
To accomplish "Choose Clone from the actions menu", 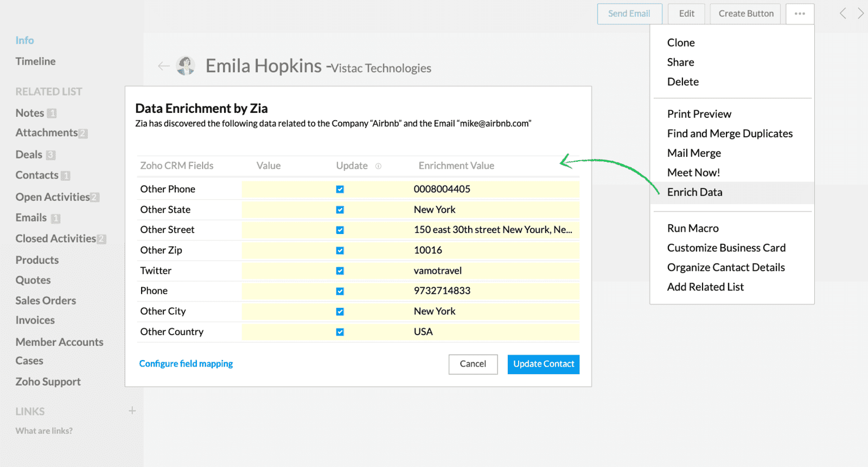I will (681, 42).
